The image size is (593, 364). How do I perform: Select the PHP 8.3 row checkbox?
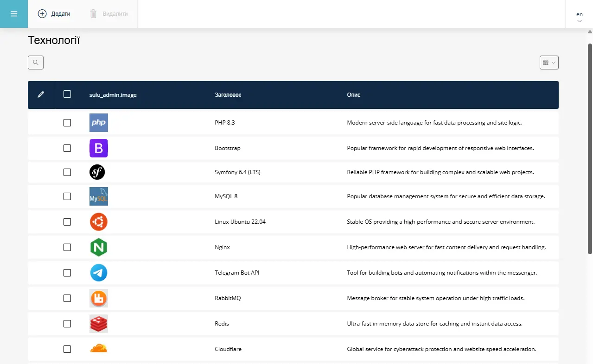(67, 123)
